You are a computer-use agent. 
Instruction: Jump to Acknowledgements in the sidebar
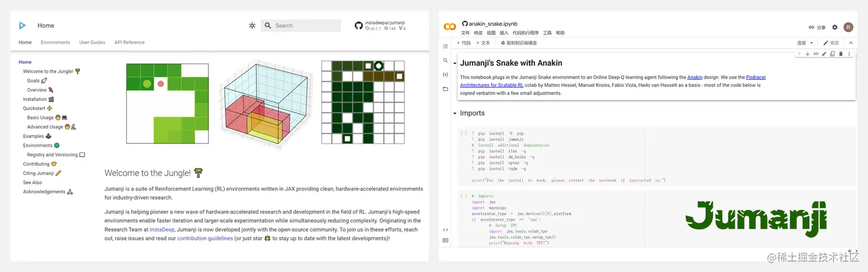click(48, 192)
